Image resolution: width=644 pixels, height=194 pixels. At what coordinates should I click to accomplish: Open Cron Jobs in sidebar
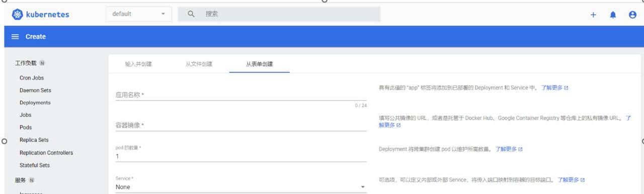(32, 78)
